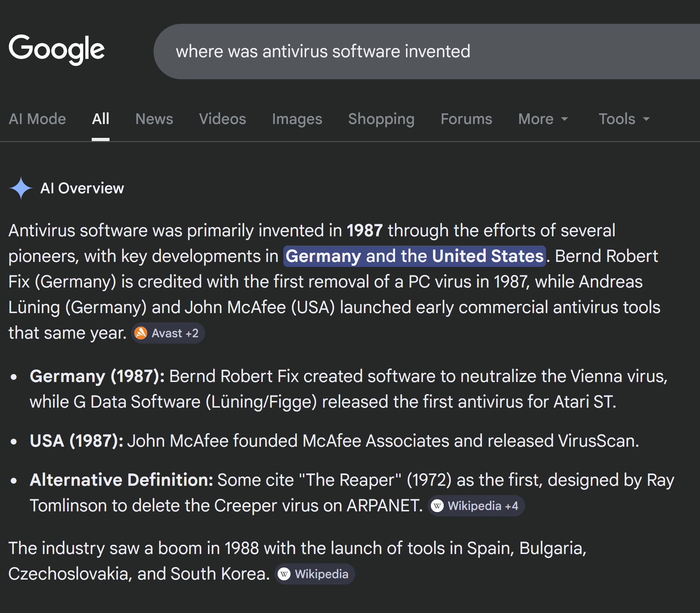This screenshot has height=613, width=700.
Task: Open the Wikipedia +4 citation chip
Action: 476,506
